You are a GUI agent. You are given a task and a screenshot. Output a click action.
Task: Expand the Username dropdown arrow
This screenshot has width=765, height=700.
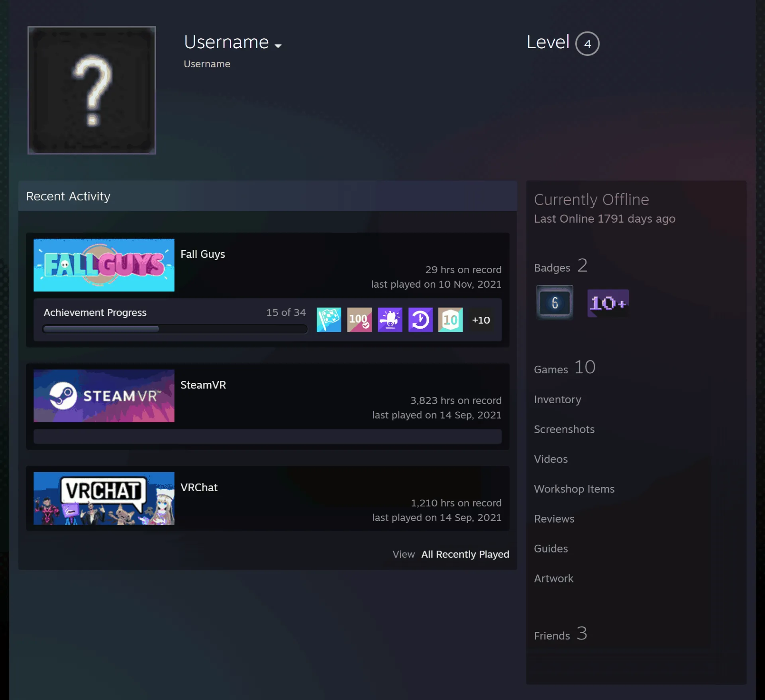click(x=278, y=46)
